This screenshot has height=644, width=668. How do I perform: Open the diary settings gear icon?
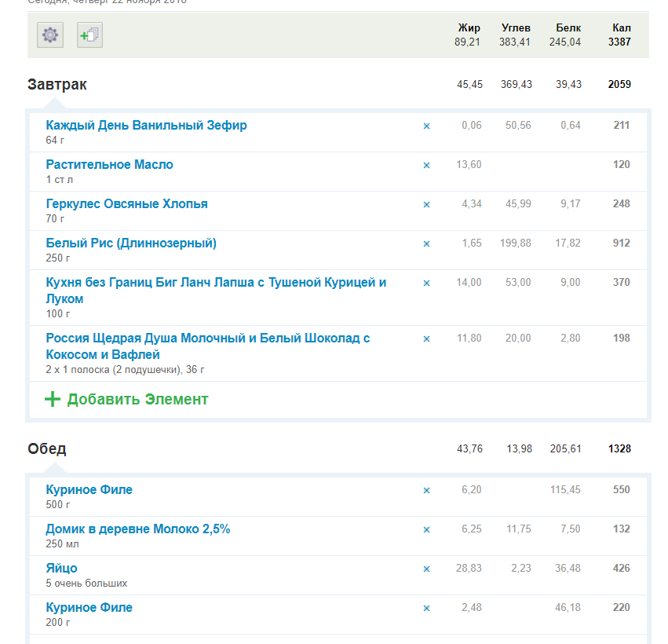pyautogui.click(x=50, y=35)
